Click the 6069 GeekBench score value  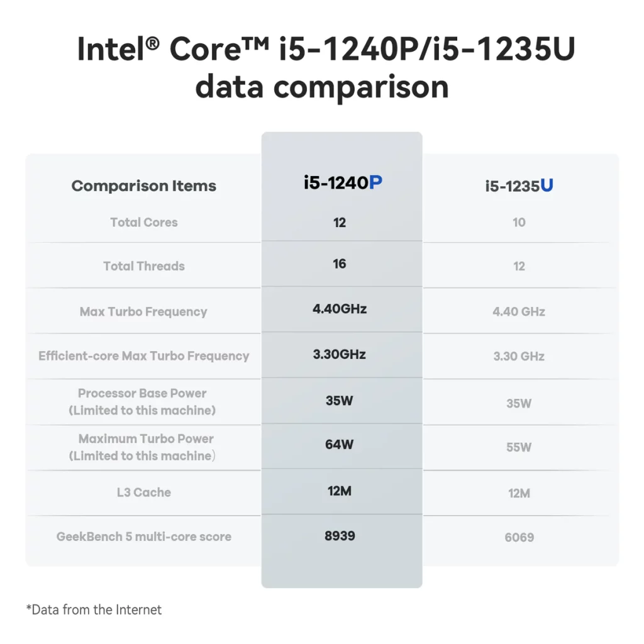click(x=519, y=537)
